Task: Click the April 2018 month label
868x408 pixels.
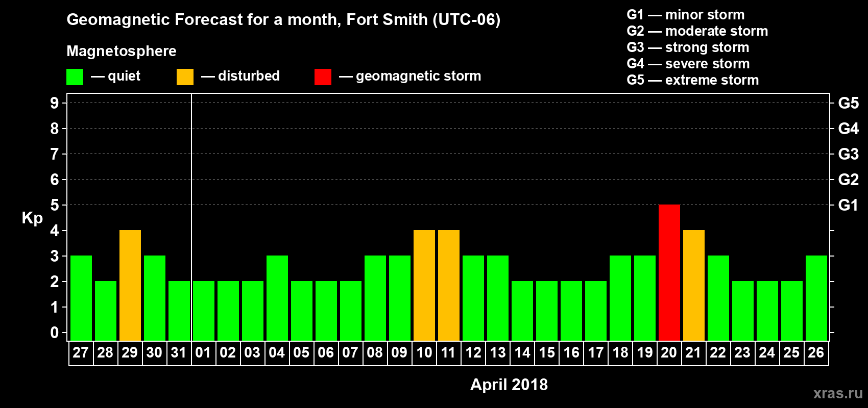Action: [509, 385]
